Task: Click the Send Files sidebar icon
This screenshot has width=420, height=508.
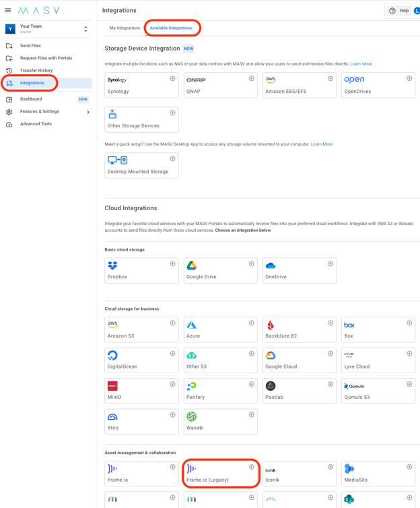Action: pos(9,46)
